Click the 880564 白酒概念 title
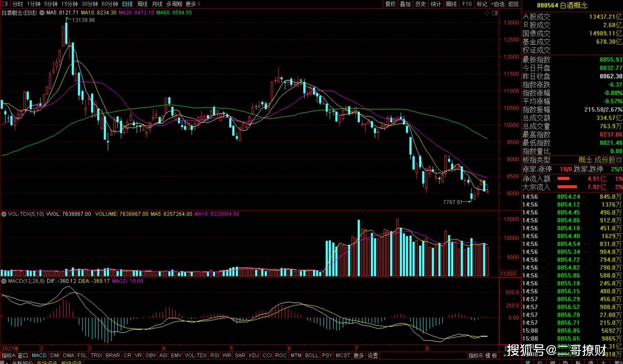The image size is (623, 364). [562, 5]
